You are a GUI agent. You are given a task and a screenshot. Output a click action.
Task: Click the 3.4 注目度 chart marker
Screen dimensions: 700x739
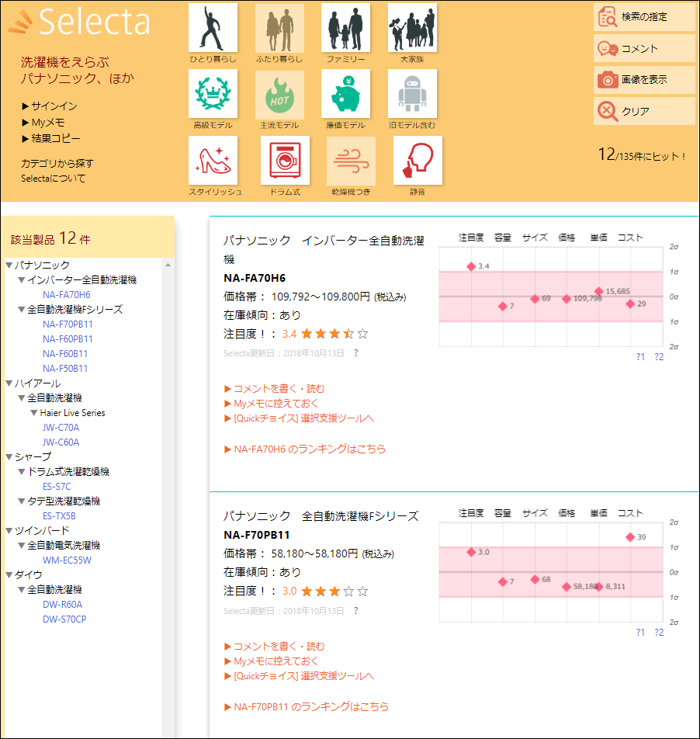[470, 266]
